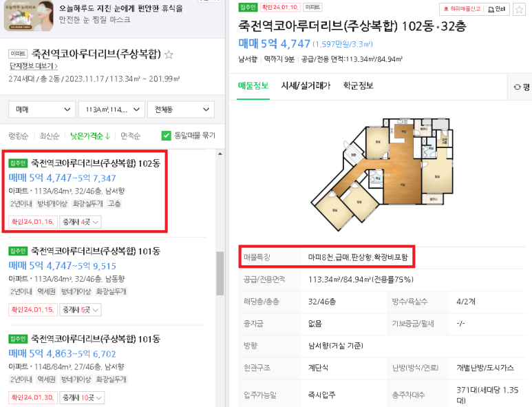Open the 전체동 building dropdown

pos(181,109)
